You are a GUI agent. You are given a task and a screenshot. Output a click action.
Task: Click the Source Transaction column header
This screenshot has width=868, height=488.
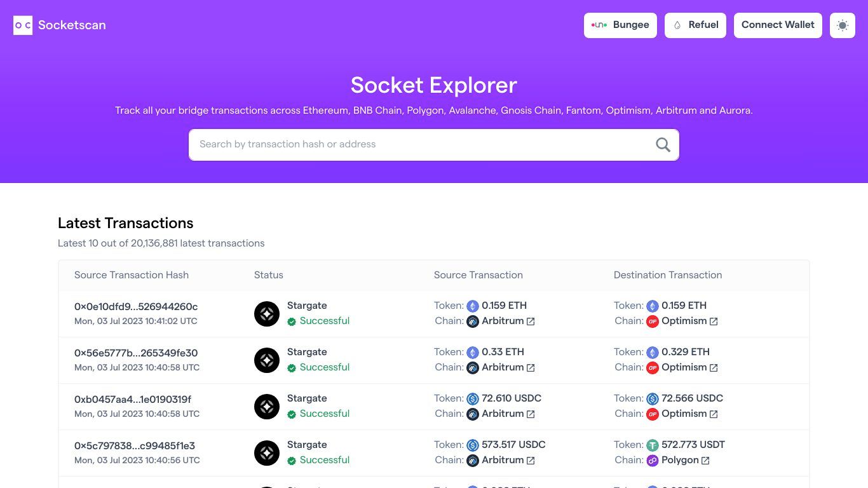(478, 275)
